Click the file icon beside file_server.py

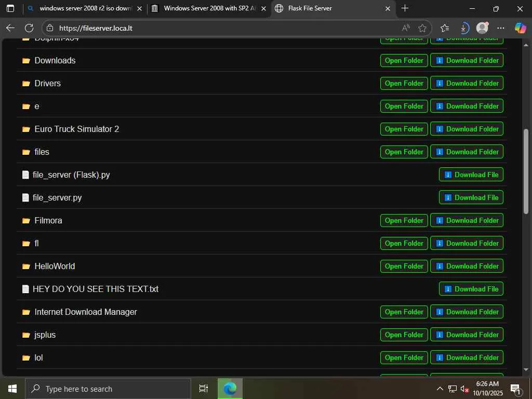tap(25, 197)
